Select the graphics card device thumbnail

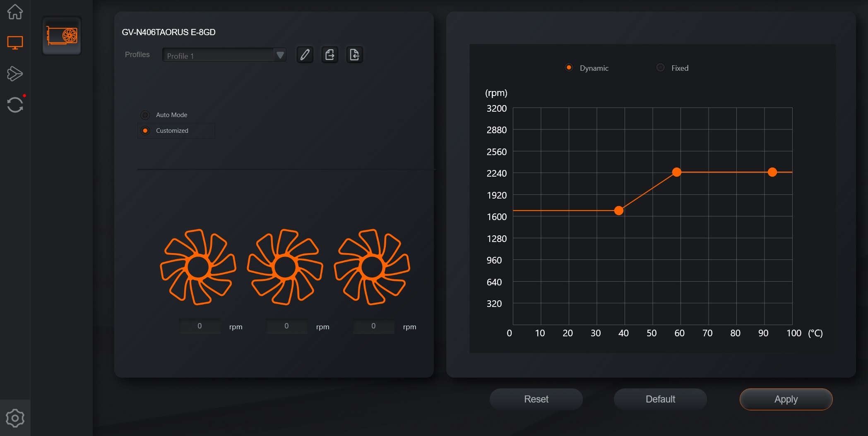click(62, 36)
